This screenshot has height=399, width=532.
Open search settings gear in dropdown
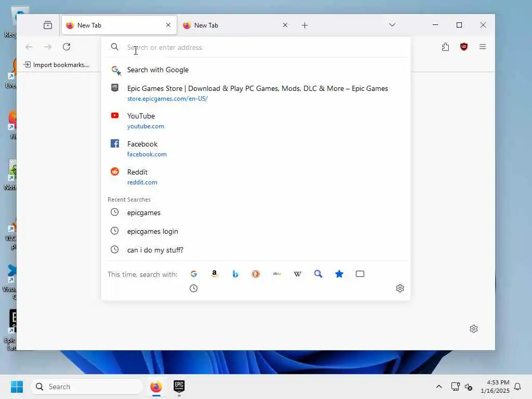click(400, 288)
